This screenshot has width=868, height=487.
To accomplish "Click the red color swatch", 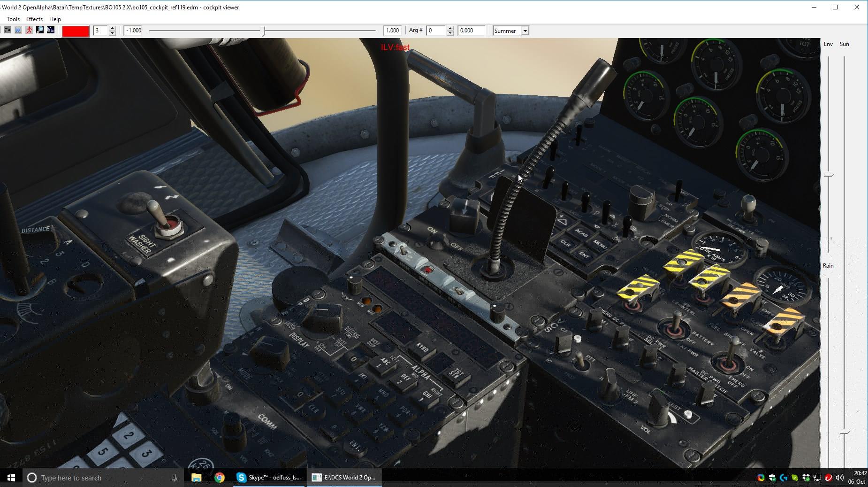I will click(x=76, y=31).
